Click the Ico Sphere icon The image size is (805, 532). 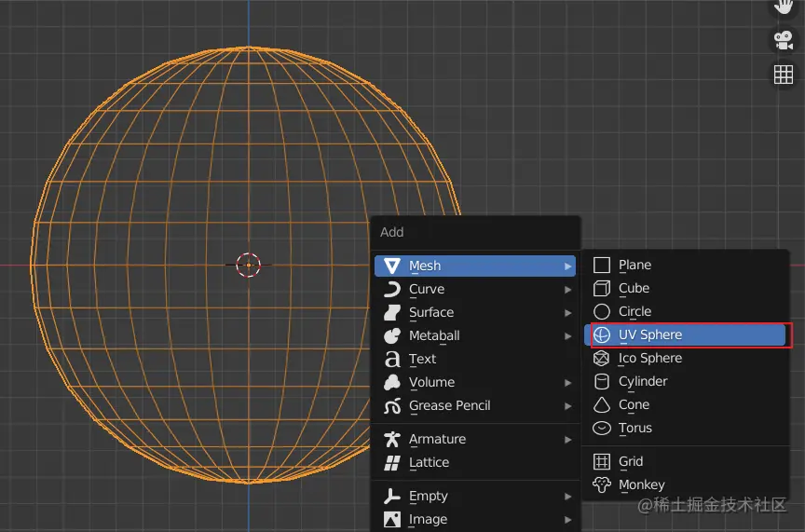point(602,359)
